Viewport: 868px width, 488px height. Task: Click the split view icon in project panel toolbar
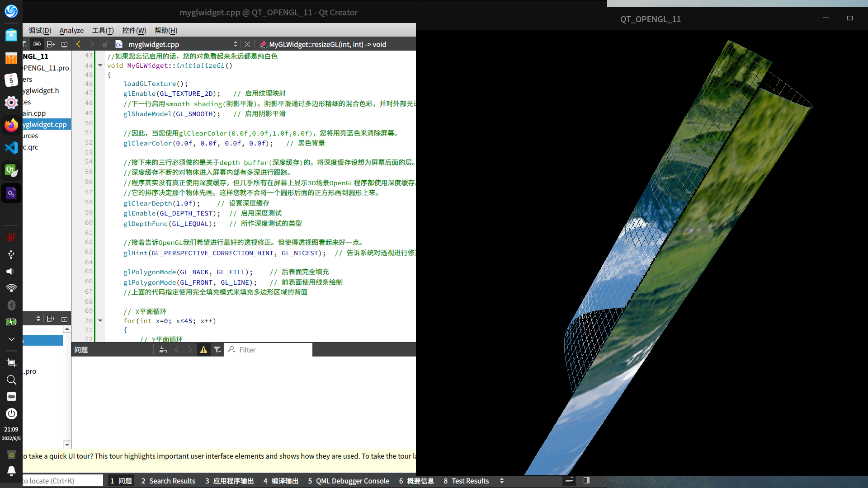pyautogui.click(x=51, y=44)
